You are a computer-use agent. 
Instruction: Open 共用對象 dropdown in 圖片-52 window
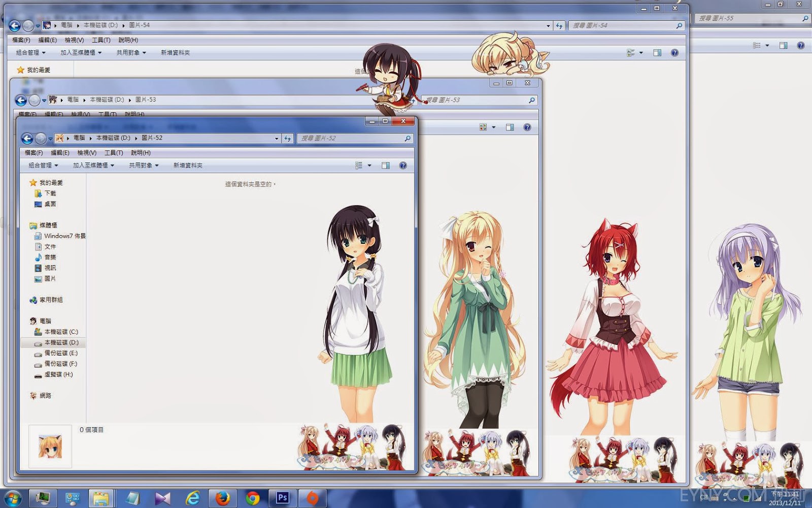click(144, 165)
